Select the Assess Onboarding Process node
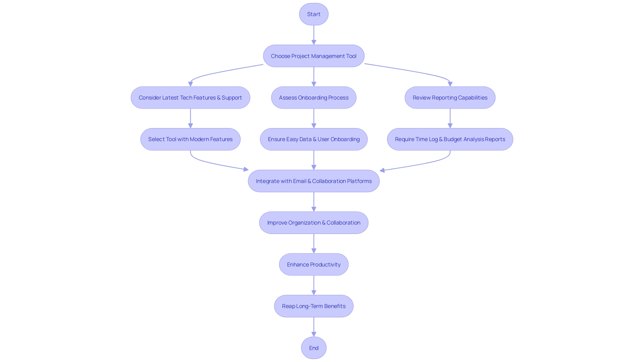This screenshot has height=362, width=644. click(314, 98)
